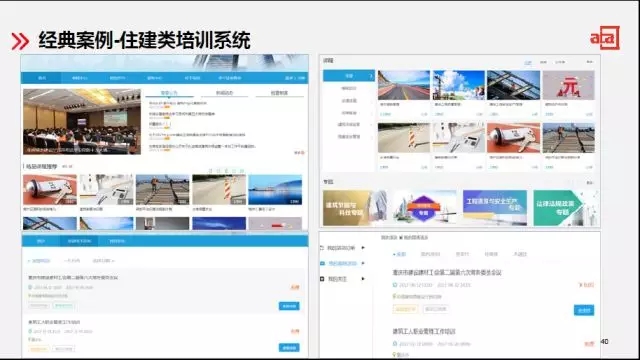Click the red double-chevron icon beside the title
Image resolution: width=640 pixels, height=360 pixels.
click(x=20, y=41)
